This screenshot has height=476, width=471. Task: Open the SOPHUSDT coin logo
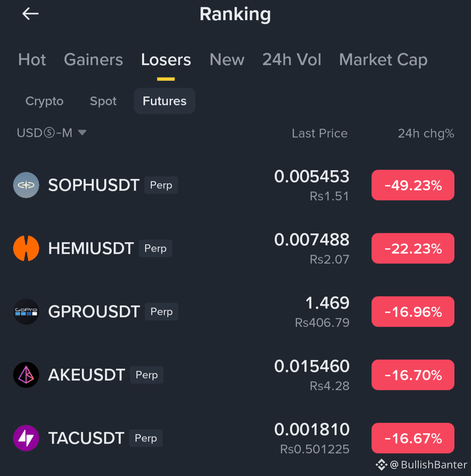click(26, 185)
